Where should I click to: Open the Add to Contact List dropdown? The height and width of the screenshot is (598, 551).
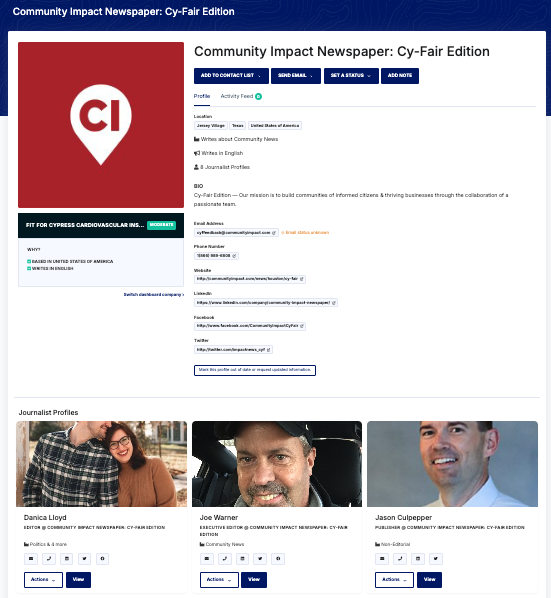tap(231, 76)
